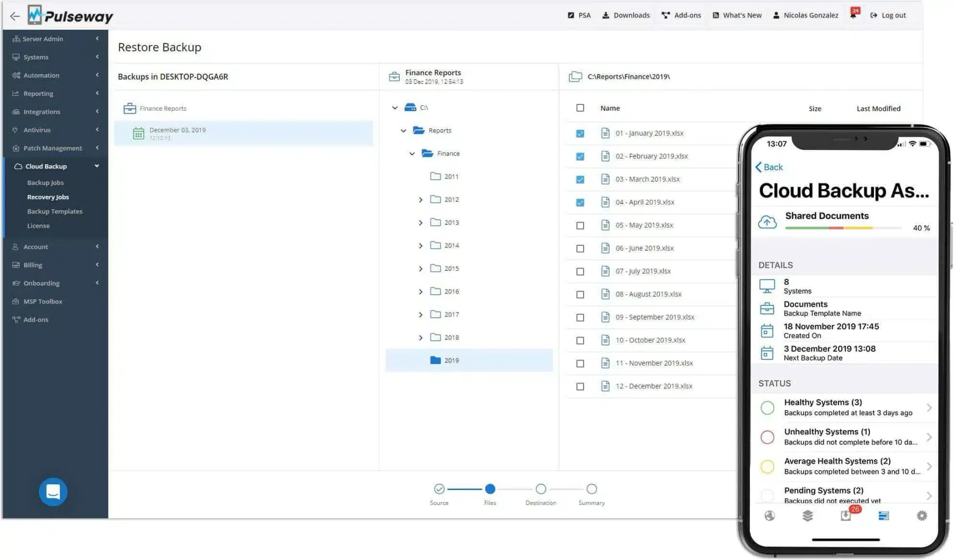
Task: Check the 05 - May 2019.xlsx checkbox
Action: [580, 226]
